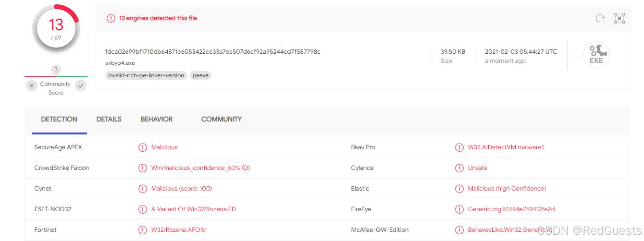This screenshot has width=644, height=241.
Task: Click the ESET-NOD32 engine name
Action: 53,209
